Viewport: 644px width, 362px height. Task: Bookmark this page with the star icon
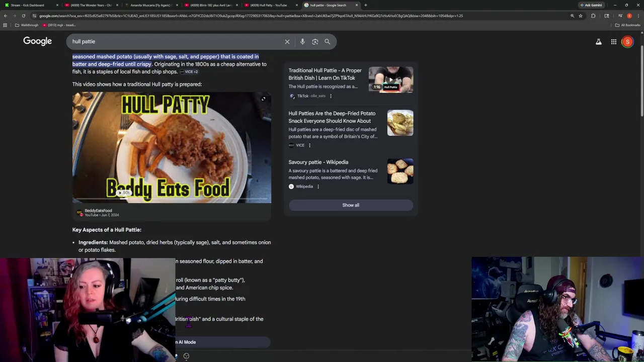581,16
